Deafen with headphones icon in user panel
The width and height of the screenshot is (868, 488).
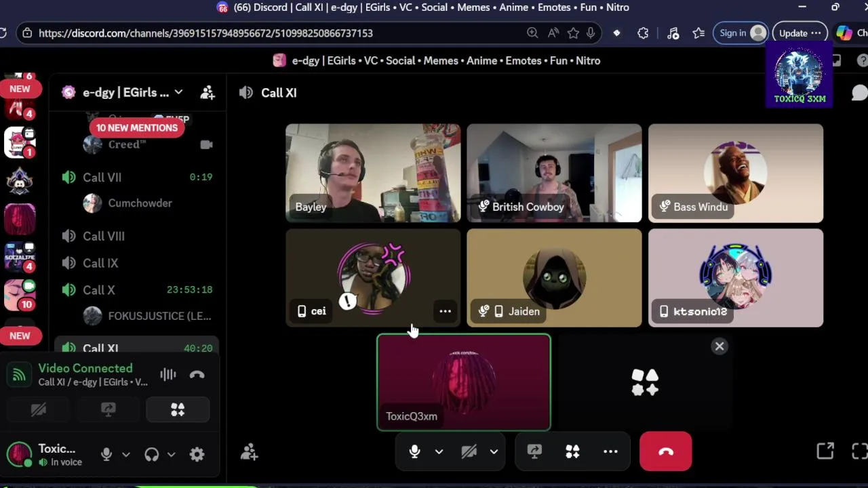(152, 455)
